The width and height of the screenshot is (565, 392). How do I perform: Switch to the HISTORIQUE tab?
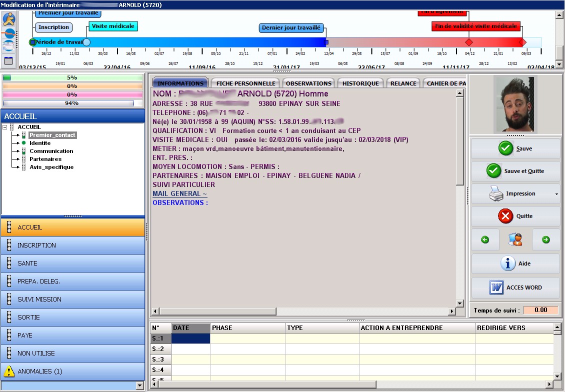(x=360, y=83)
